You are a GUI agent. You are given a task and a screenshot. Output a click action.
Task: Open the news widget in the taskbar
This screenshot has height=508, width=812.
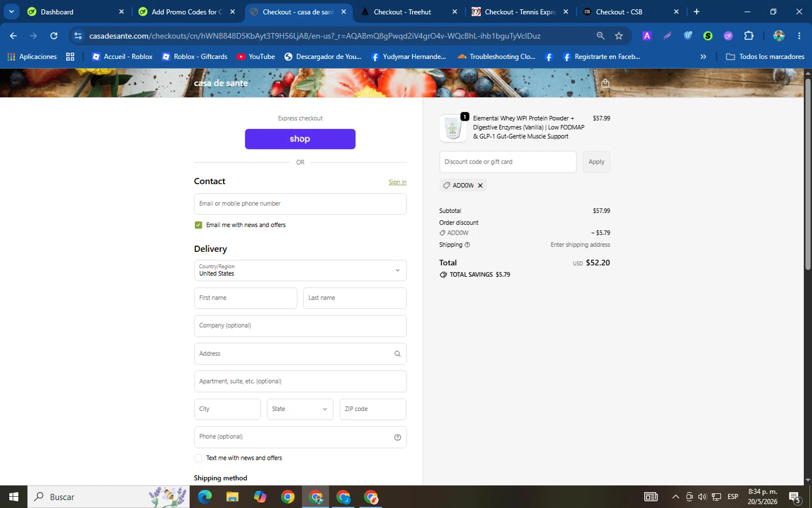pos(651,497)
